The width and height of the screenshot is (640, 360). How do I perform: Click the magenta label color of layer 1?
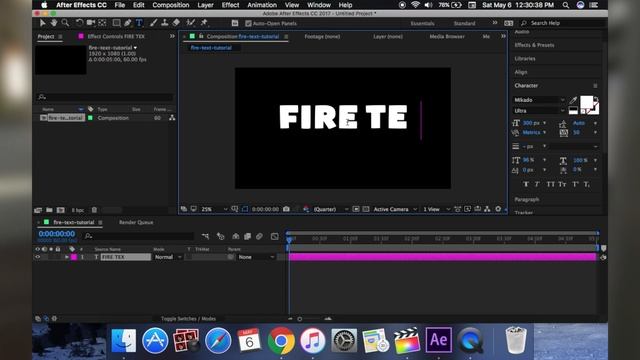coord(74,257)
